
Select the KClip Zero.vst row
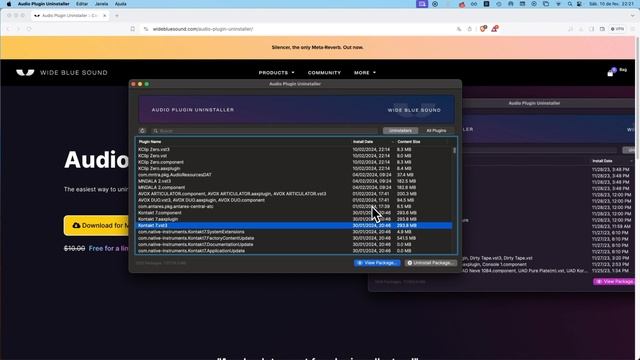click(294, 156)
